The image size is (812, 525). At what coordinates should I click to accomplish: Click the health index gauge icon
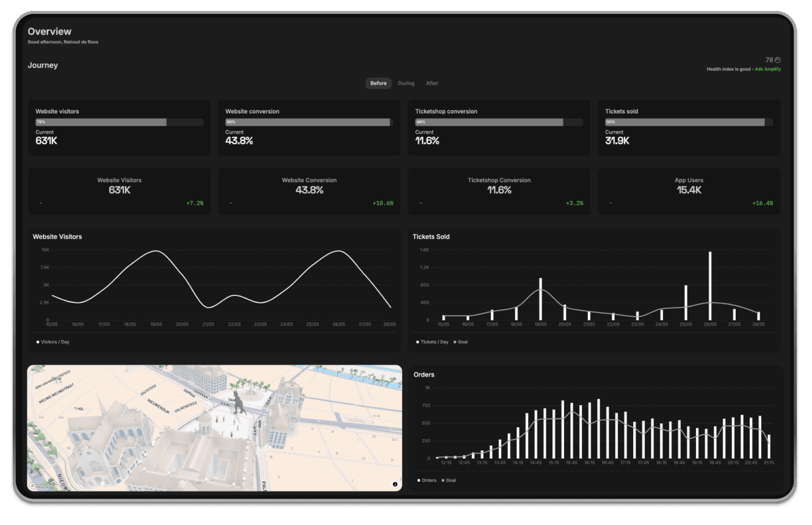click(x=777, y=60)
